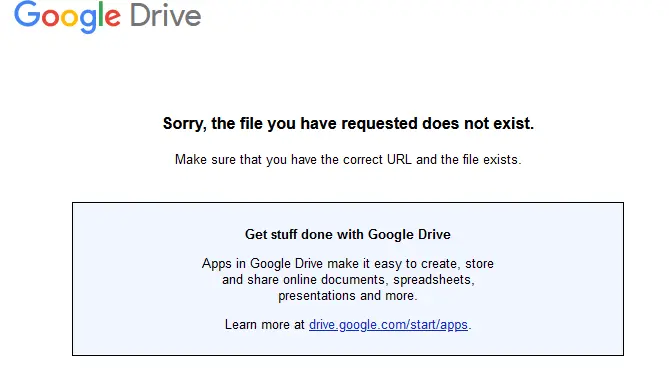Viewport: 669px width, 368px height.
Task: Click the "Apps in Google Drive" paragraph
Action: point(348,279)
